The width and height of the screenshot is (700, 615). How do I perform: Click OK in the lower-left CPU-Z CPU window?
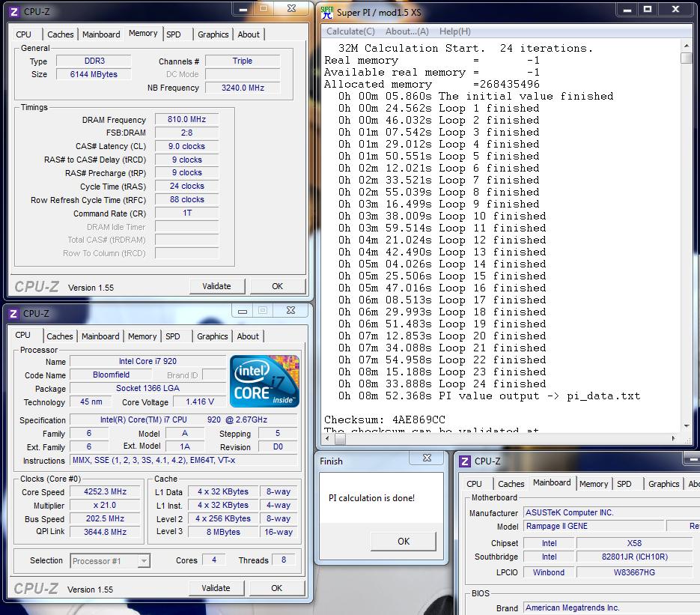pyautogui.click(x=277, y=588)
